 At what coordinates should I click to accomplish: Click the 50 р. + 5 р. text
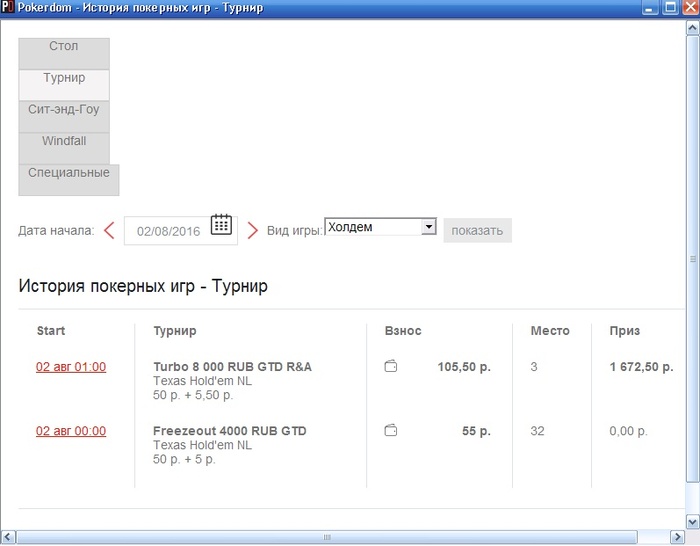[x=184, y=459]
